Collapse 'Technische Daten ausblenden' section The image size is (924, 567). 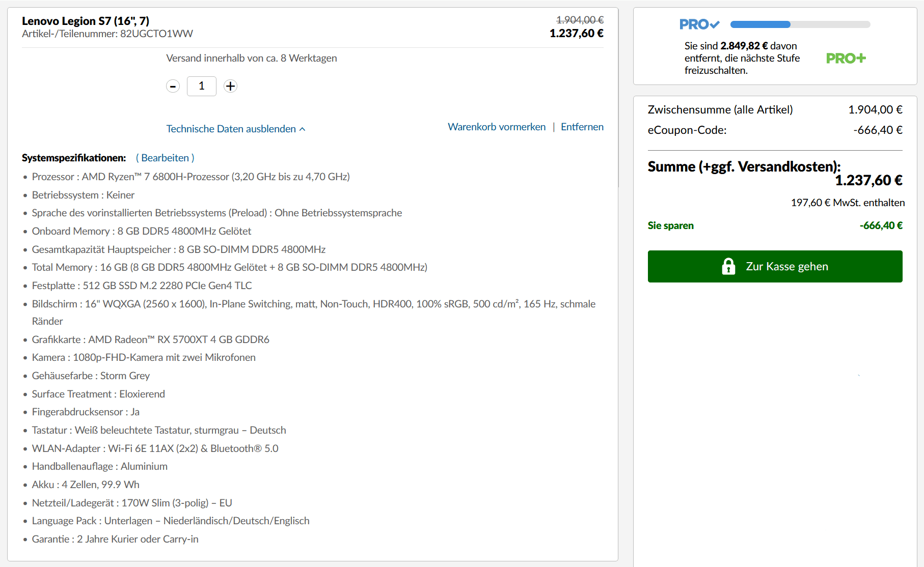[x=236, y=129]
